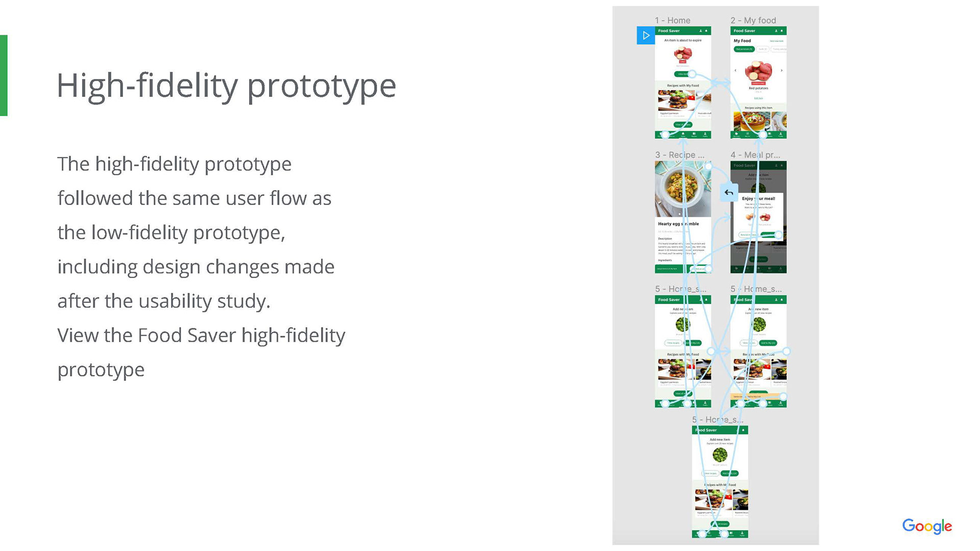Click the 'Ingredients' subheading in the Recipe frame
This screenshot has width=980, height=551.
665,260
